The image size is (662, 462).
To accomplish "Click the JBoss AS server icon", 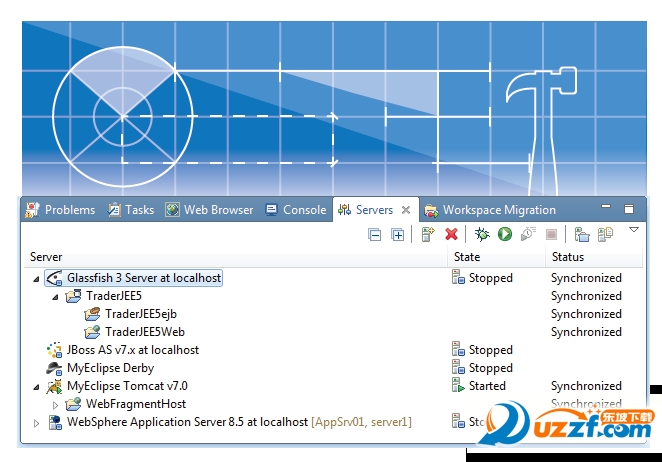I will point(54,350).
